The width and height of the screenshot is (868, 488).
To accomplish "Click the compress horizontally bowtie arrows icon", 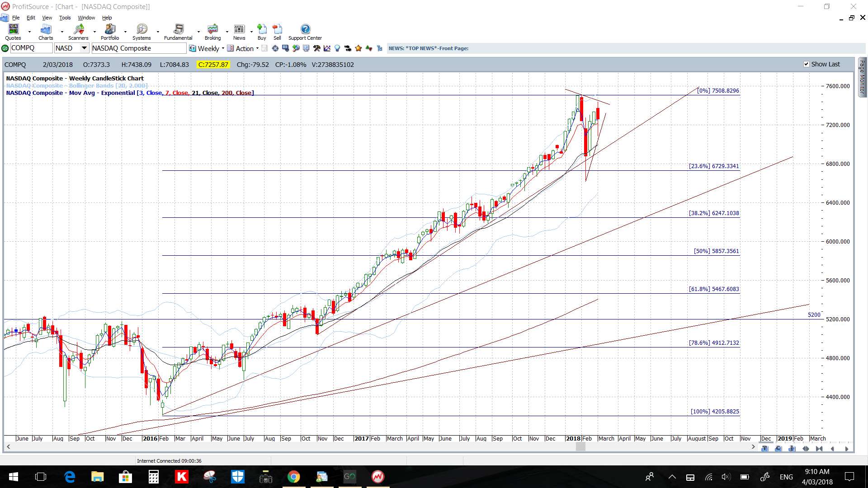I will [819, 449].
